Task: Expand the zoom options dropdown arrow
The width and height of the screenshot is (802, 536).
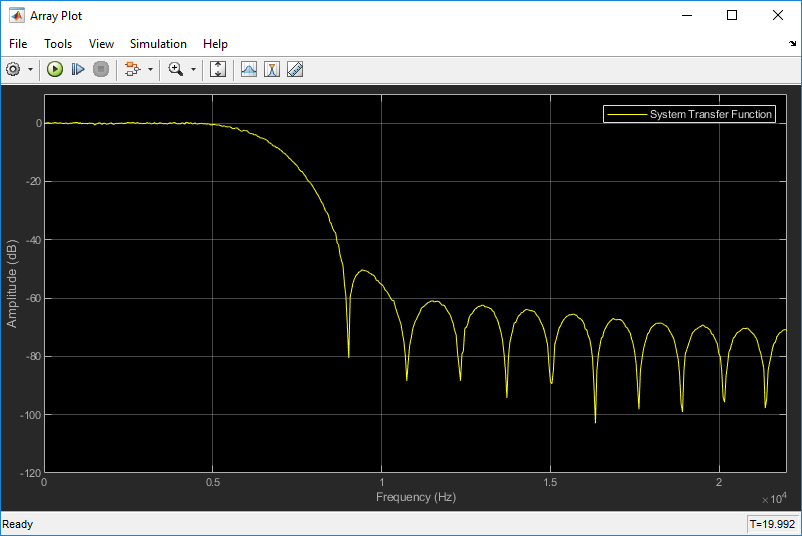Action: (x=193, y=70)
